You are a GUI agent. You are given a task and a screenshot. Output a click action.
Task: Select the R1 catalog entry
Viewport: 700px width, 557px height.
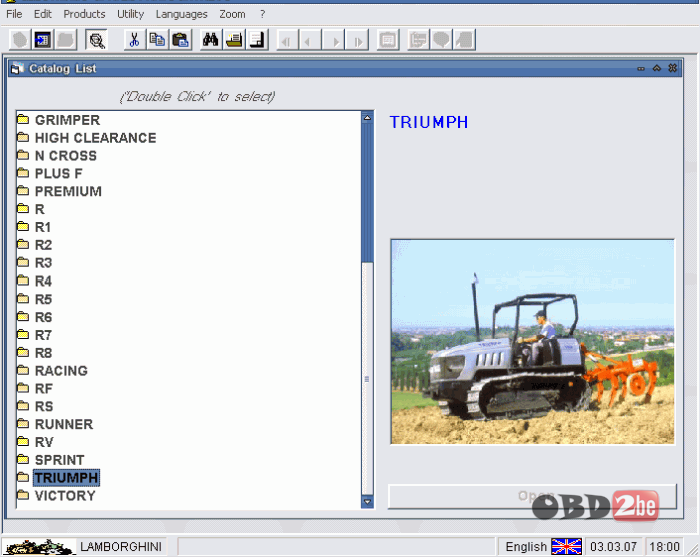(43, 227)
